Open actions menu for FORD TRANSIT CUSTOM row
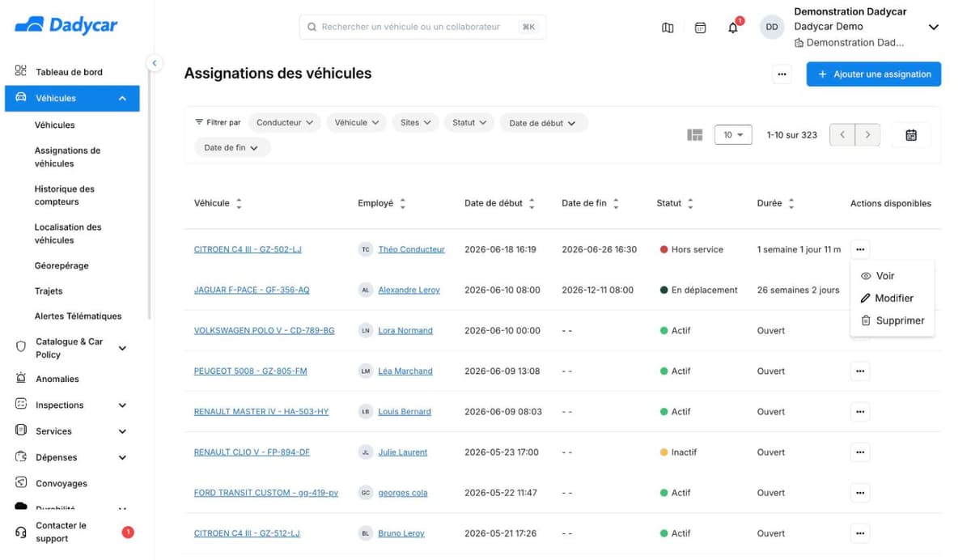Image resolution: width=971 pixels, height=560 pixels. coord(860,492)
